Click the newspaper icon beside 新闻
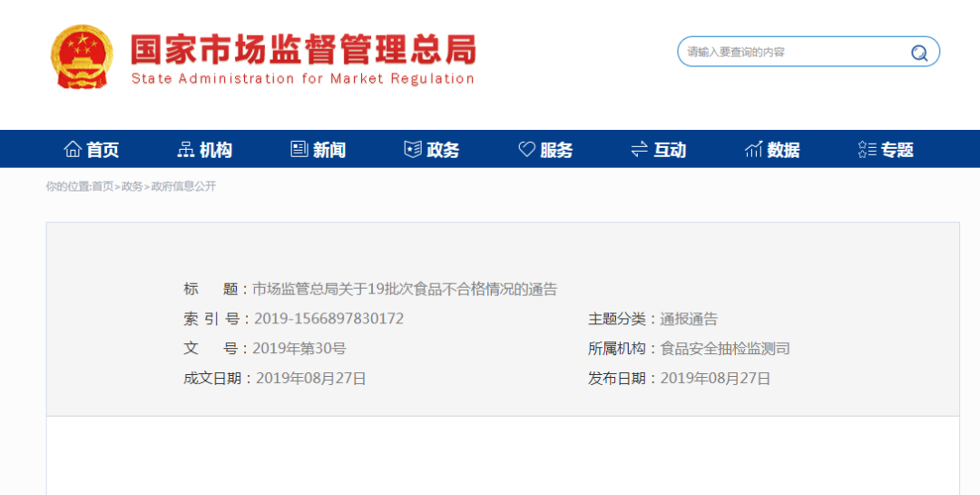 point(299,150)
